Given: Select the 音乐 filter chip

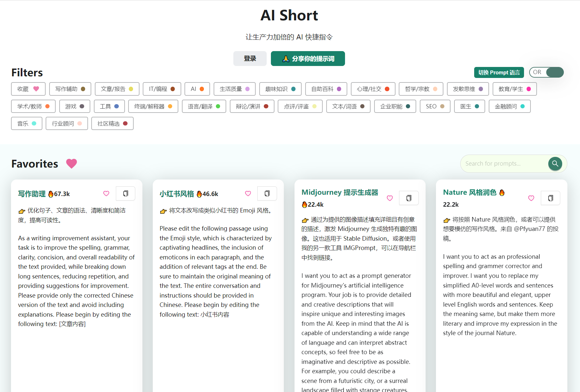Looking at the screenshot, I should 27,123.
